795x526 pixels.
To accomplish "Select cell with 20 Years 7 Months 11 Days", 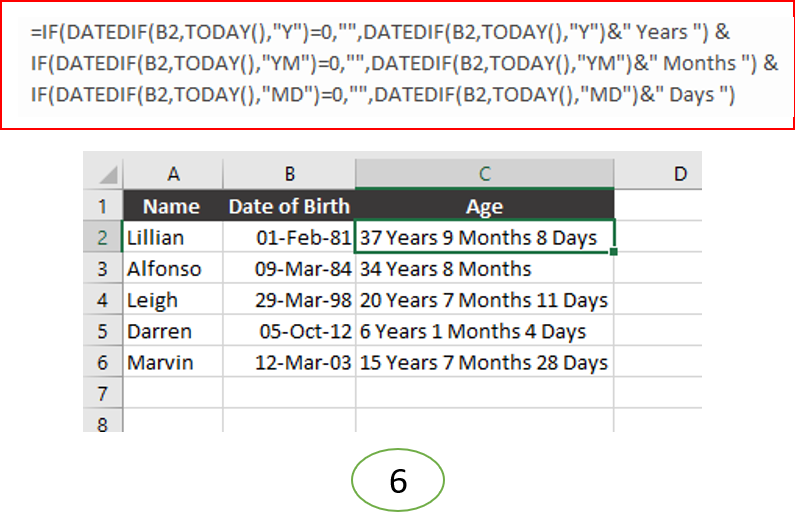I will [x=485, y=300].
